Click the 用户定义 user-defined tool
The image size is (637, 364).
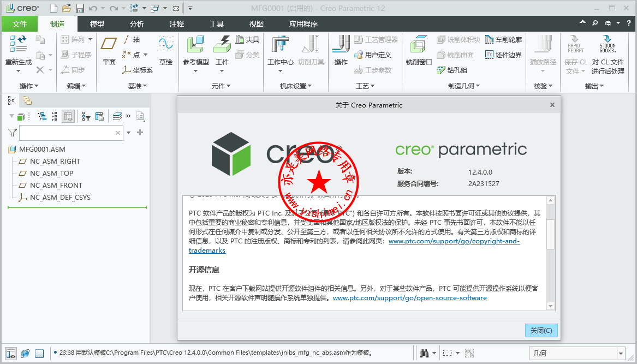[x=372, y=55]
